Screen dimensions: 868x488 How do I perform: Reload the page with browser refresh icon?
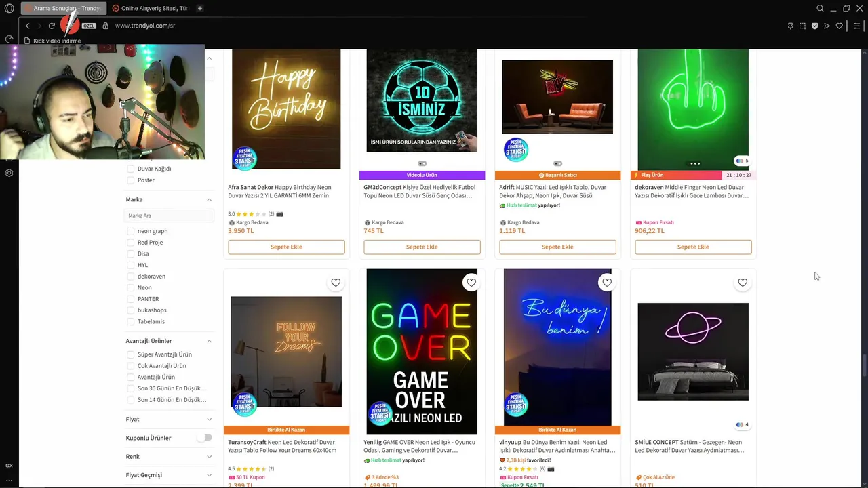point(52,26)
